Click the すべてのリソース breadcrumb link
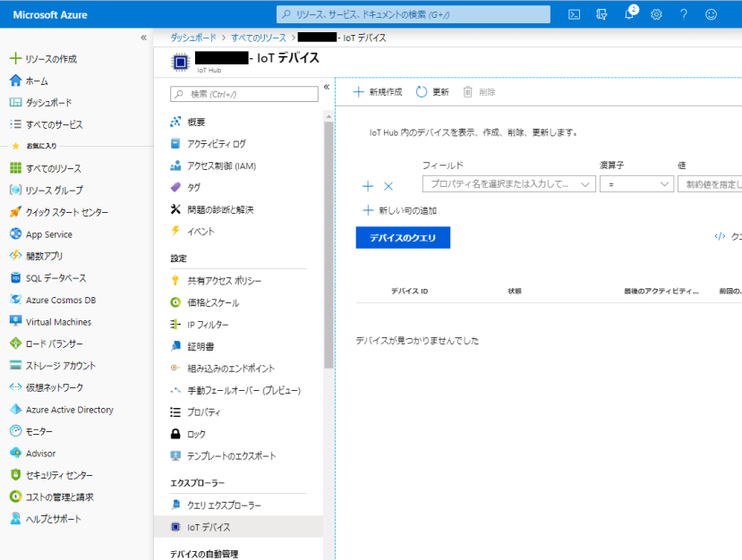Viewport: 742px width, 560px height. [259, 38]
